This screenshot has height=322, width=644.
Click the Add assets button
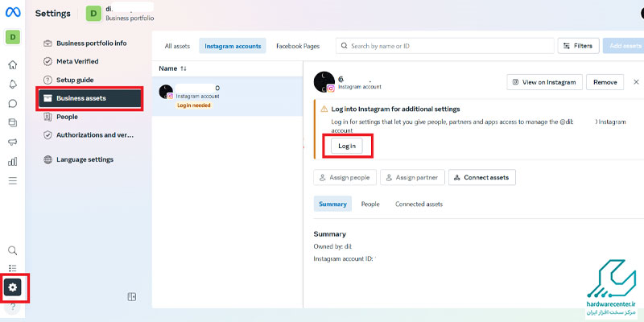coord(623,46)
